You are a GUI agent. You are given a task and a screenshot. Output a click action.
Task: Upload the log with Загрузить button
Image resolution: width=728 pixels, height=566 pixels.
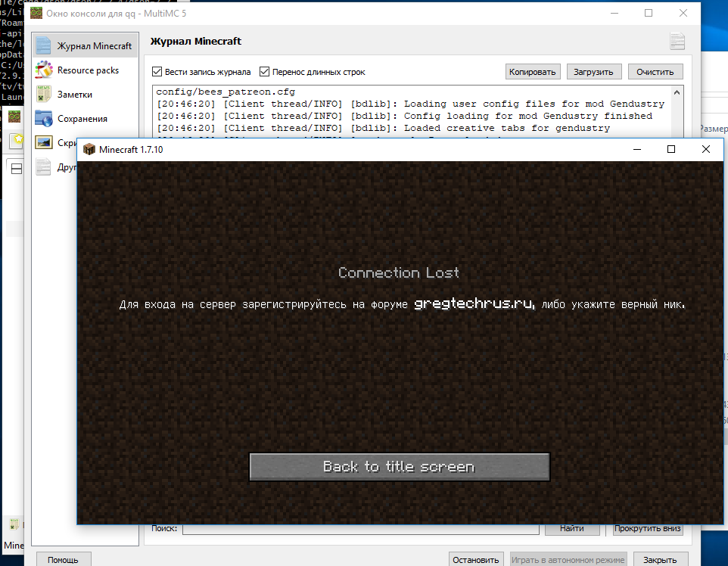(x=594, y=72)
